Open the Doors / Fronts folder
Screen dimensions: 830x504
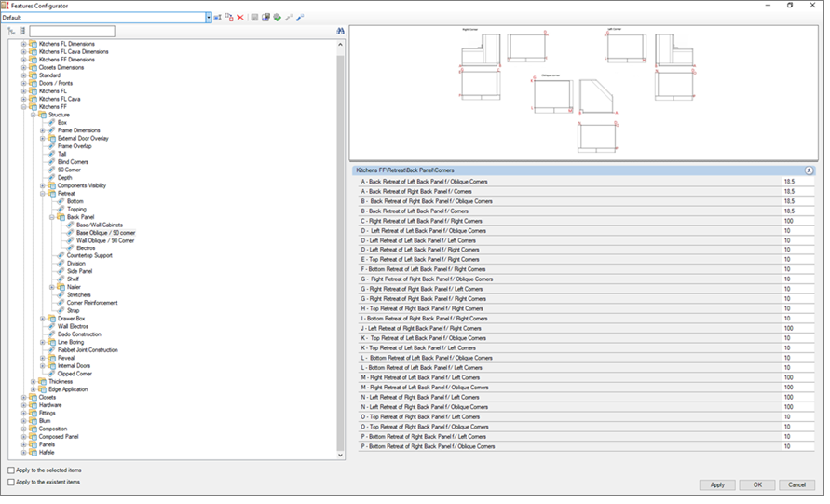point(56,83)
